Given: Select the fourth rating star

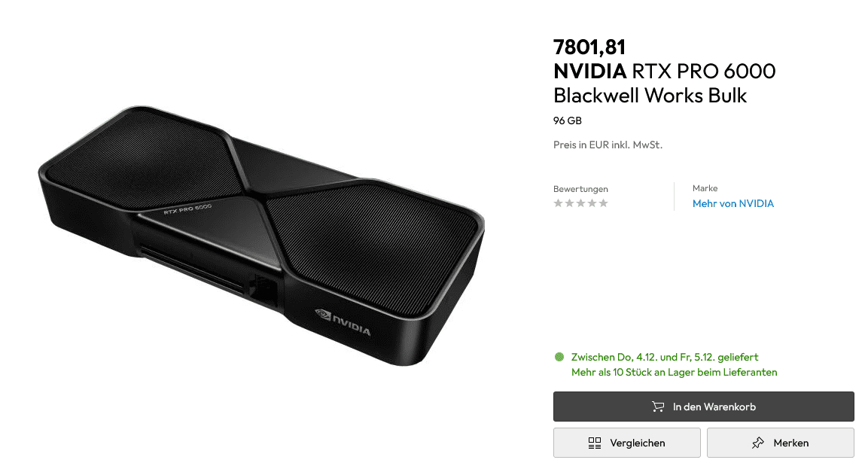Looking at the screenshot, I should click(x=592, y=203).
